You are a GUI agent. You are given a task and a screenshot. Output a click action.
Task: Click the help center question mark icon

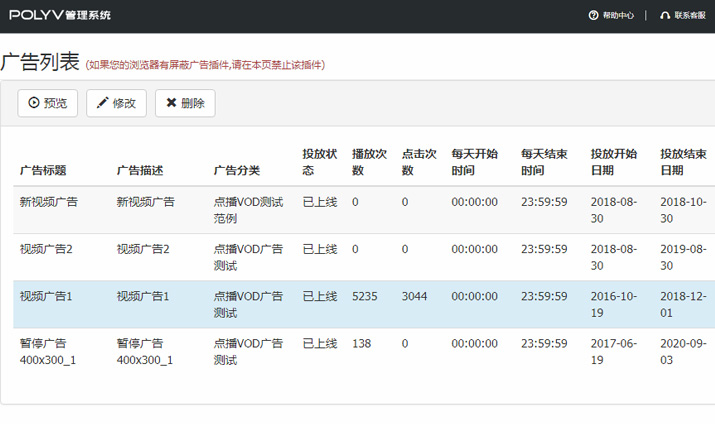click(593, 16)
